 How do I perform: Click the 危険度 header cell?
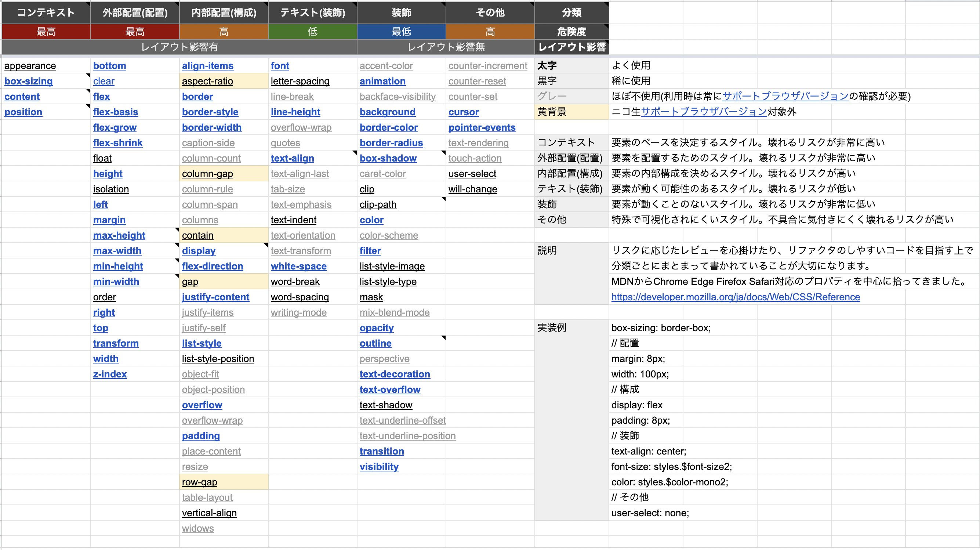(571, 32)
